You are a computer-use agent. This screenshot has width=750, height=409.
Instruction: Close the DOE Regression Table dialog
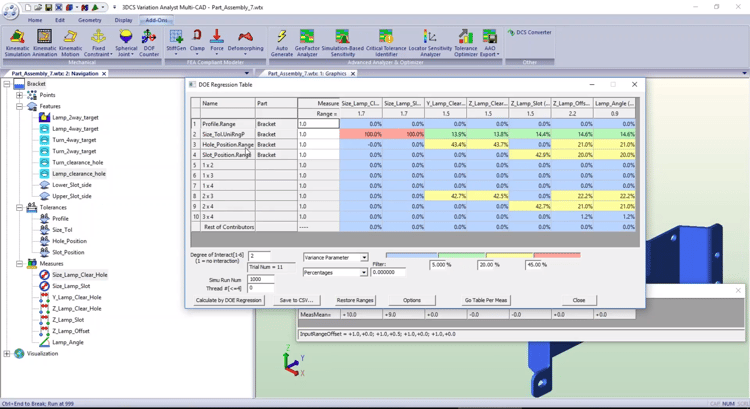tap(634, 84)
